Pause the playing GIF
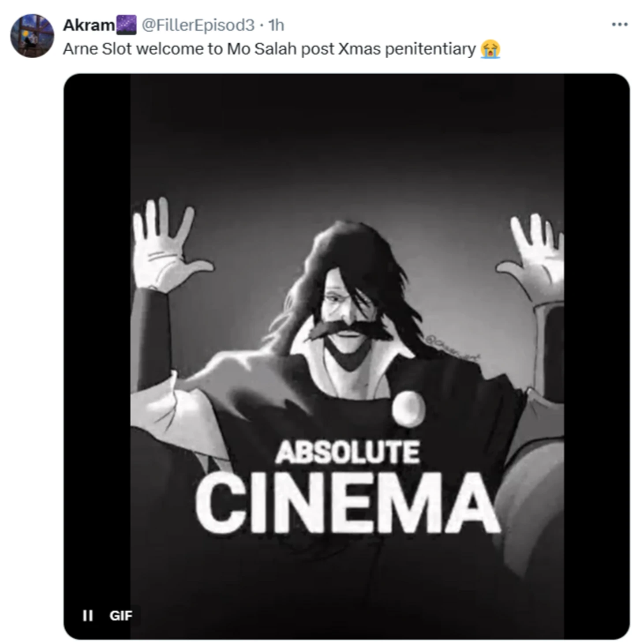This screenshot has width=644, height=644. (x=88, y=615)
